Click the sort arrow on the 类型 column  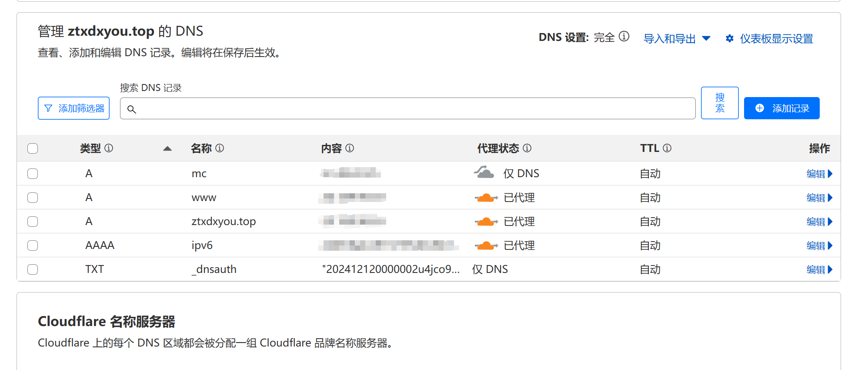[x=167, y=148]
